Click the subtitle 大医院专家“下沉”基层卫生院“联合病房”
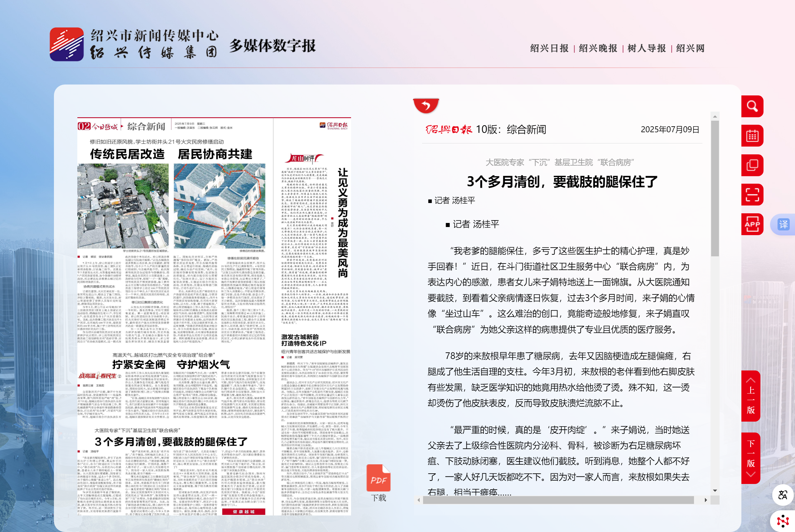 coord(560,162)
